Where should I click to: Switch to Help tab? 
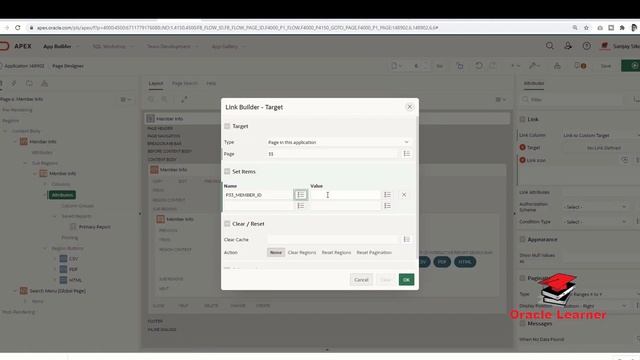[211, 83]
